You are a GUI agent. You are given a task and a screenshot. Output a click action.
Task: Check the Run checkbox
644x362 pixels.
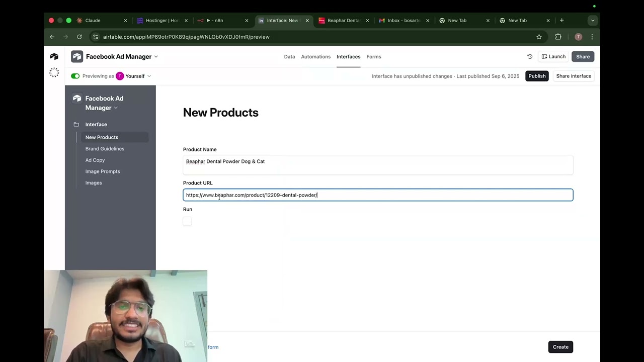[x=187, y=221]
